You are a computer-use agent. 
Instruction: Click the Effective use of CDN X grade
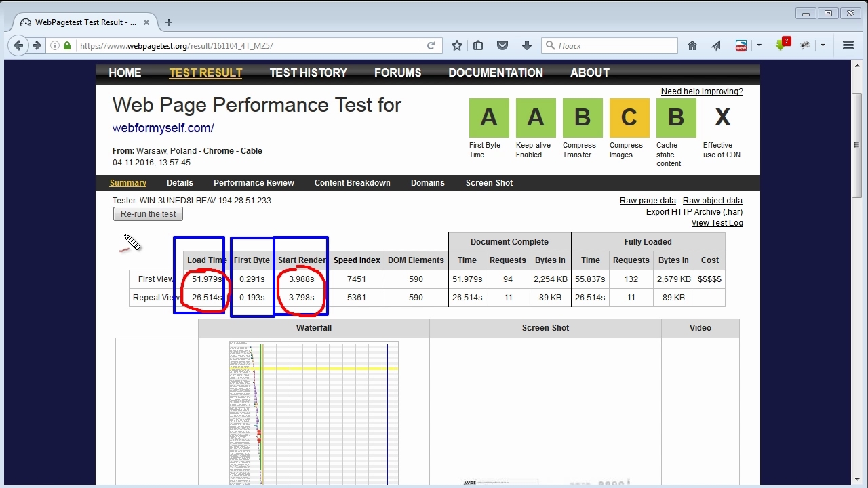click(x=723, y=118)
